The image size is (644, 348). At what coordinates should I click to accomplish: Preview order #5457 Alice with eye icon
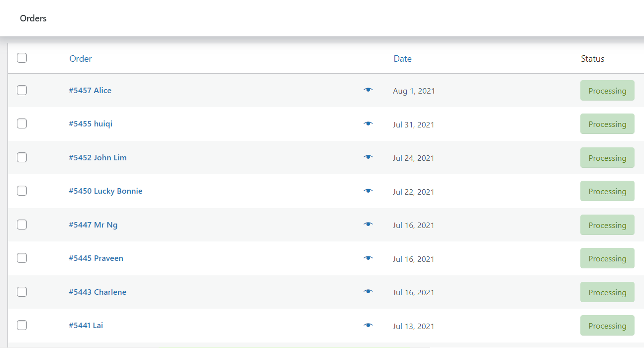coord(368,90)
